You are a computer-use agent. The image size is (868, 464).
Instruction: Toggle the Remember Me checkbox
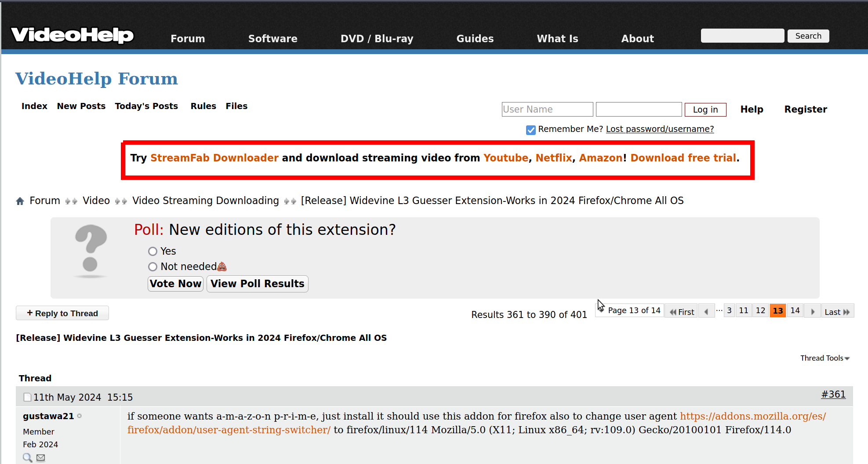[531, 130]
